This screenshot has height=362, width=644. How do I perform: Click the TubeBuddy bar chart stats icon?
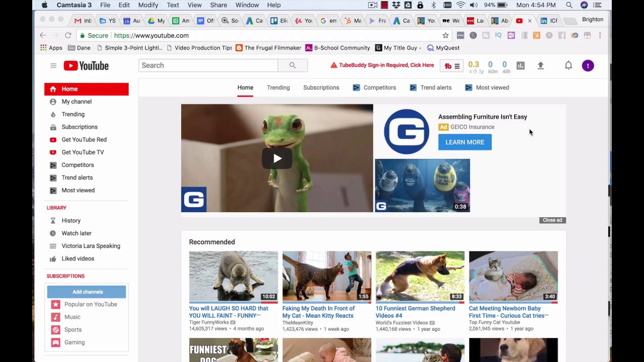[521, 66]
